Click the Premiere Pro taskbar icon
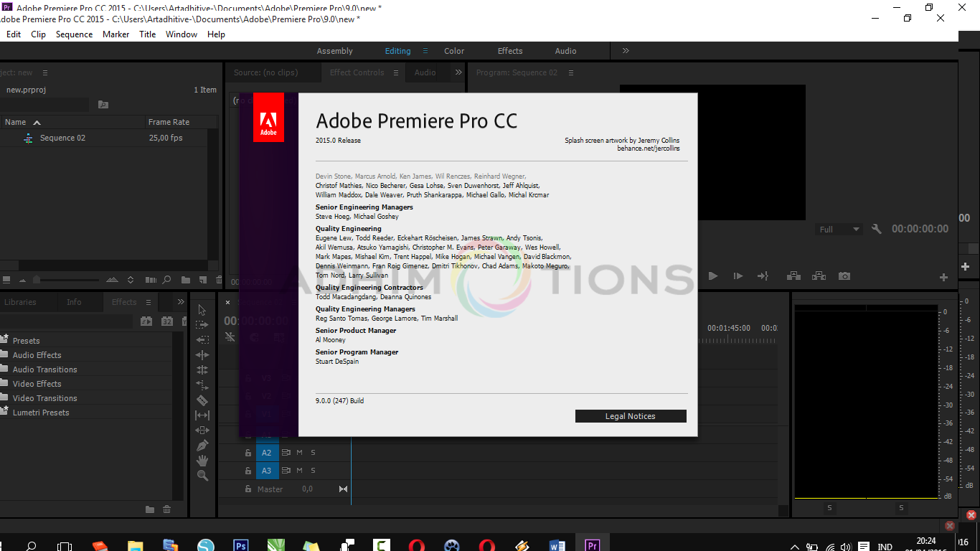Screen dimensions: 980x551 (592, 545)
